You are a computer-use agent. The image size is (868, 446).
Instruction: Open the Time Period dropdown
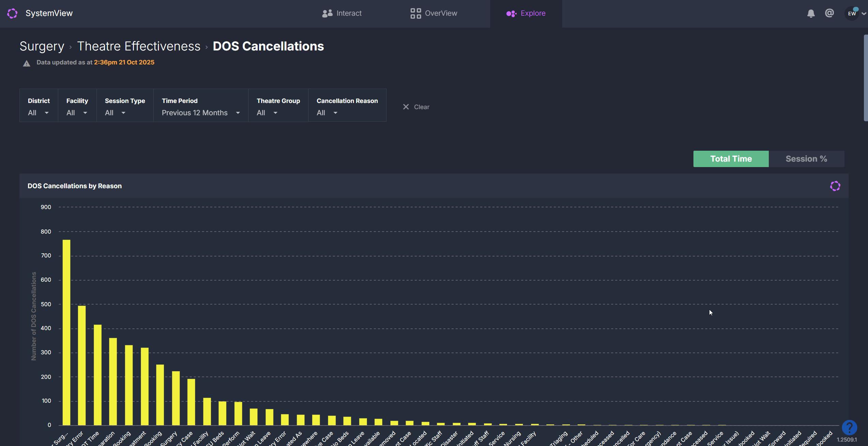tap(200, 113)
